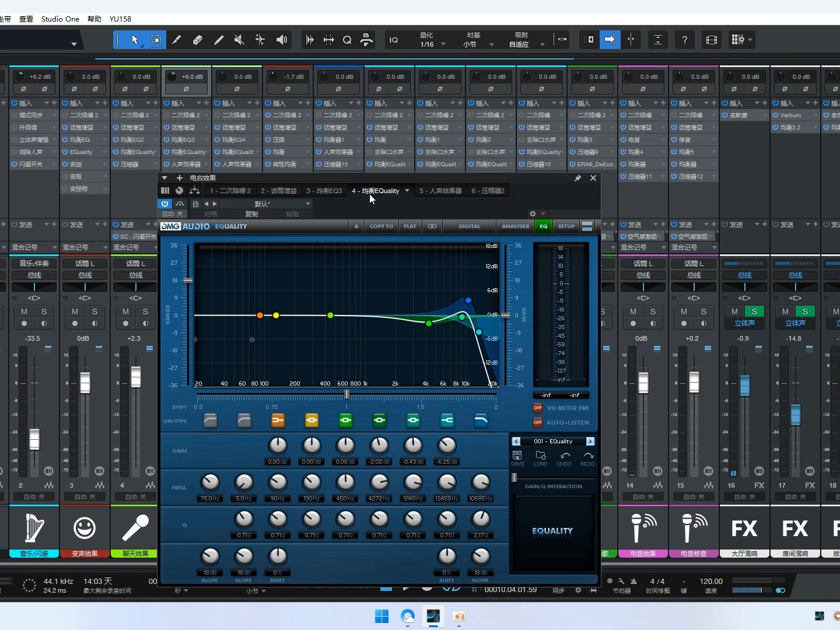This screenshot has height=630, width=840.
Task: Toggle the ANALYSER button
Action: click(516, 226)
